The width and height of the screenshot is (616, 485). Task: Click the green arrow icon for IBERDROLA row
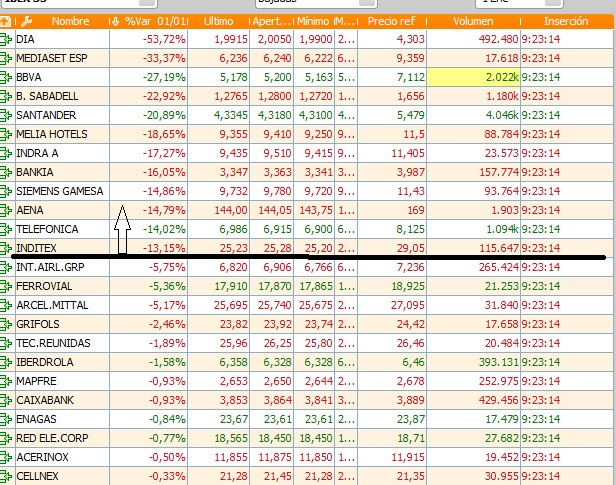point(6,362)
